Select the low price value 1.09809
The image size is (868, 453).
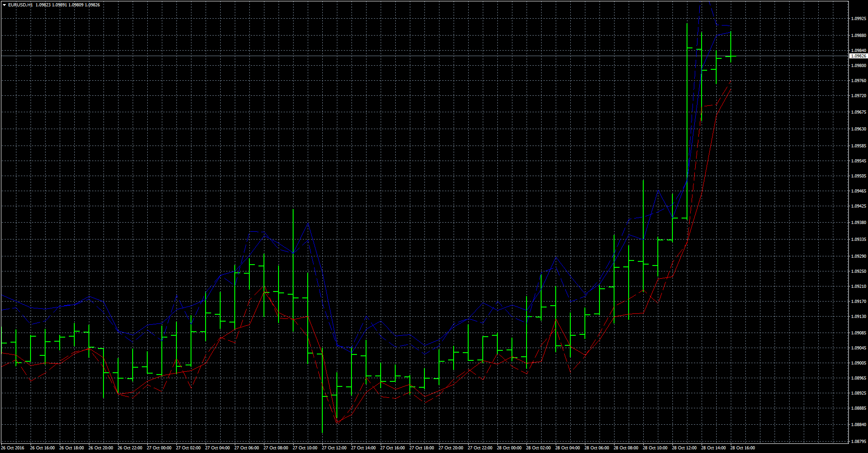(75, 5)
